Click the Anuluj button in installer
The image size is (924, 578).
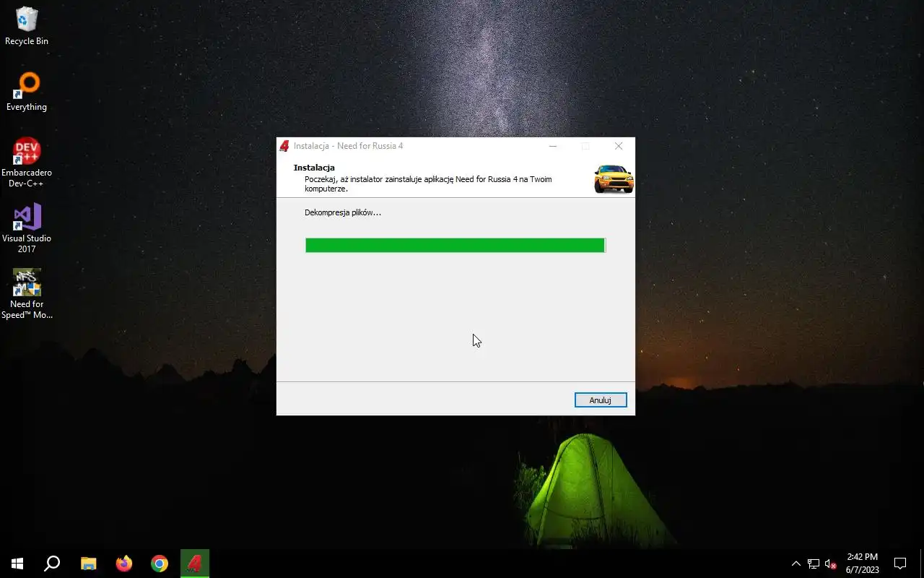[x=601, y=400]
